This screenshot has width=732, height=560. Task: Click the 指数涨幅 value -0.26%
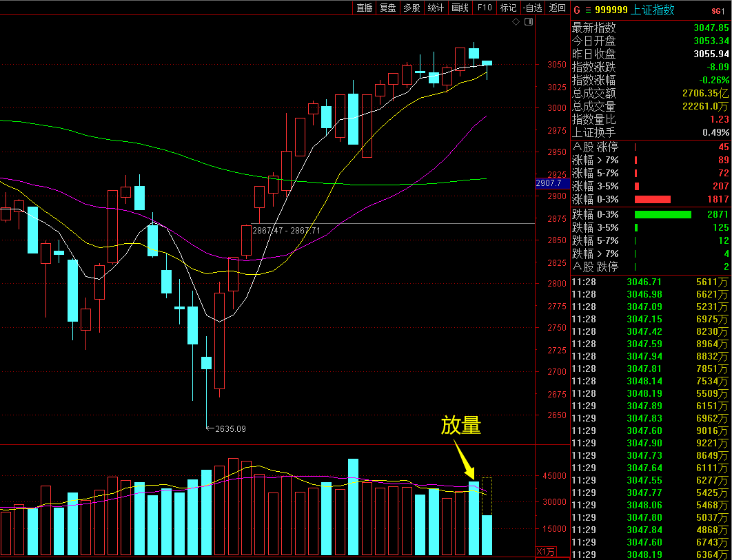pyautogui.click(x=714, y=80)
